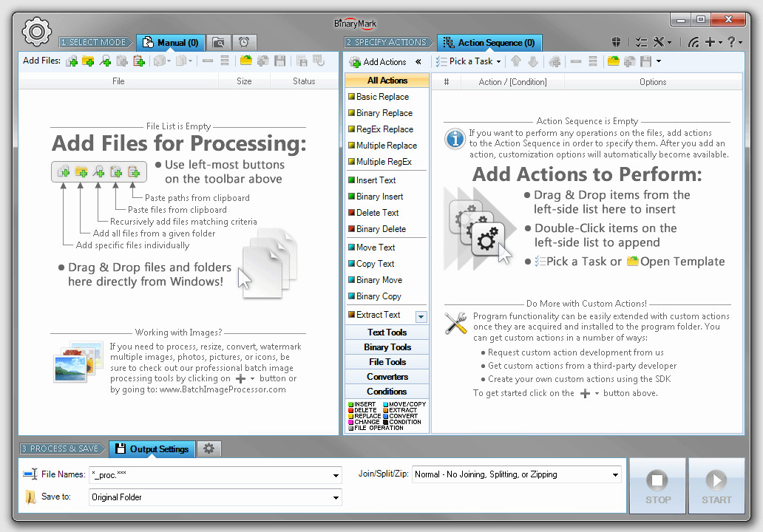
Task: Open dropdown arrow next to help question mark
Action: pyautogui.click(x=740, y=43)
